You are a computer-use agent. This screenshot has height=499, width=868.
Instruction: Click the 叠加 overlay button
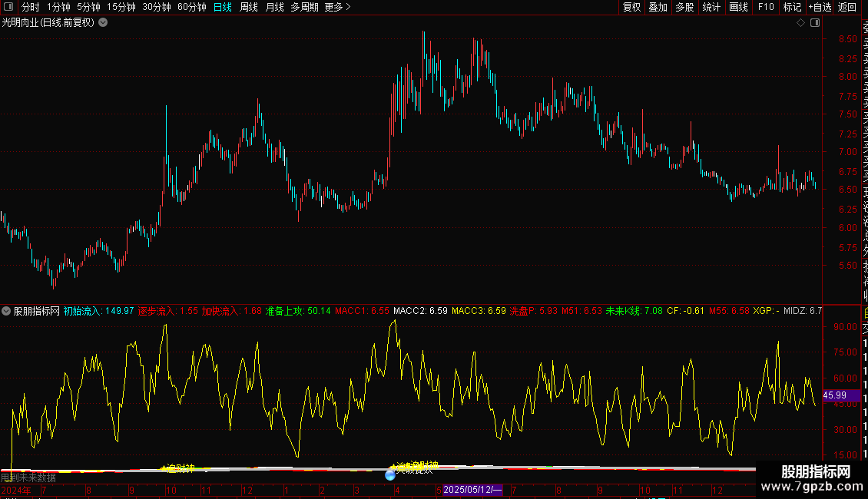(658, 7)
